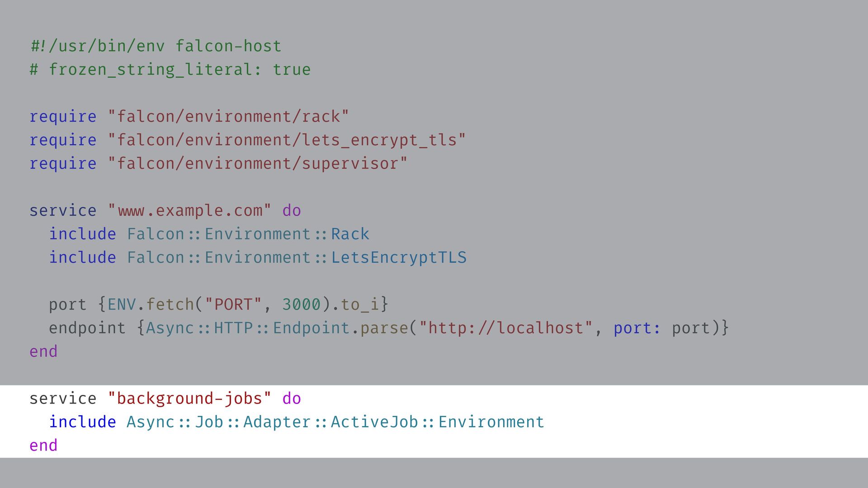This screenshot has width=868, height=488.
Task: Click Async::Job::Adapter::ActiveJob::Environment constant
Action: (x=335, y=422)
